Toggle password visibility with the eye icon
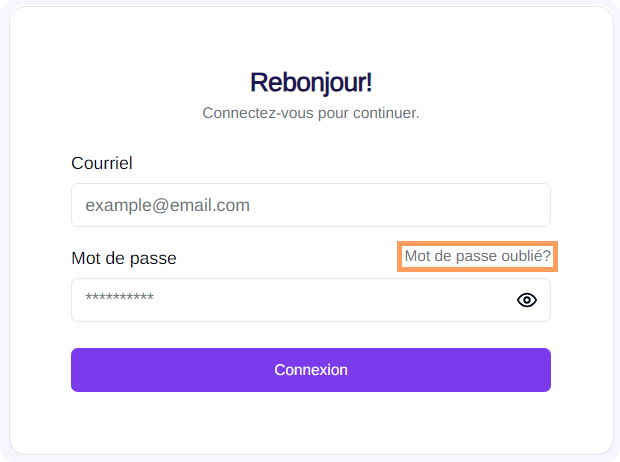This screenshot has height=462, width=620. (527, 300)
